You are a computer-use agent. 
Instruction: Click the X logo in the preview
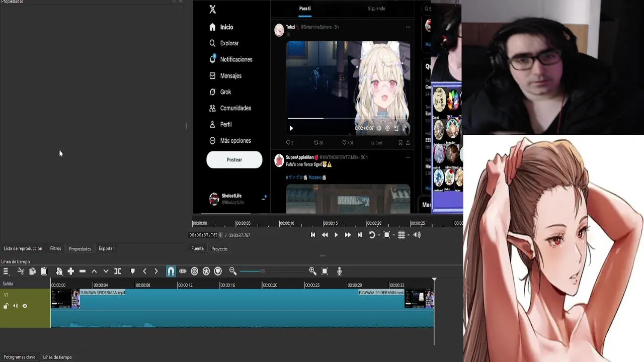pyautogui.click(x=212, y=9)
